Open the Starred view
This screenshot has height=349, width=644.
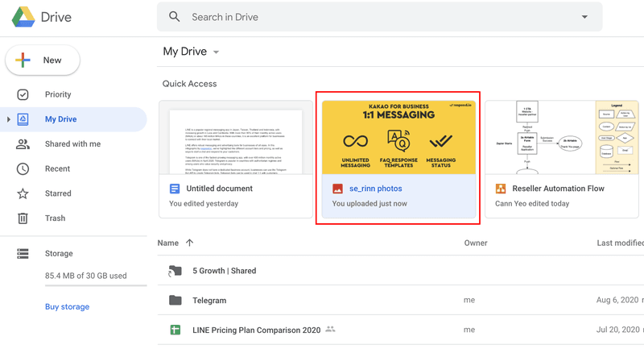(58, 193)
